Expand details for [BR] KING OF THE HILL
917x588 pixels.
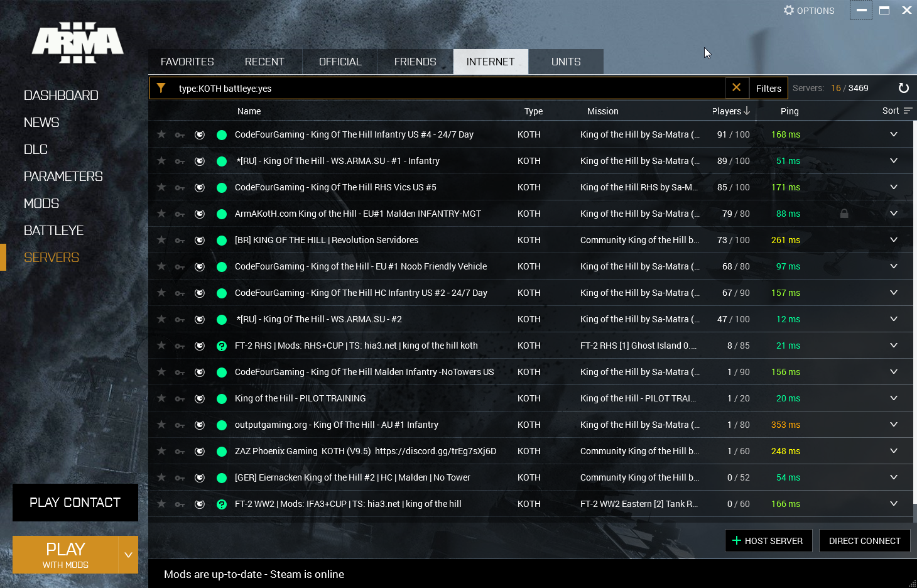pos(894,240)
